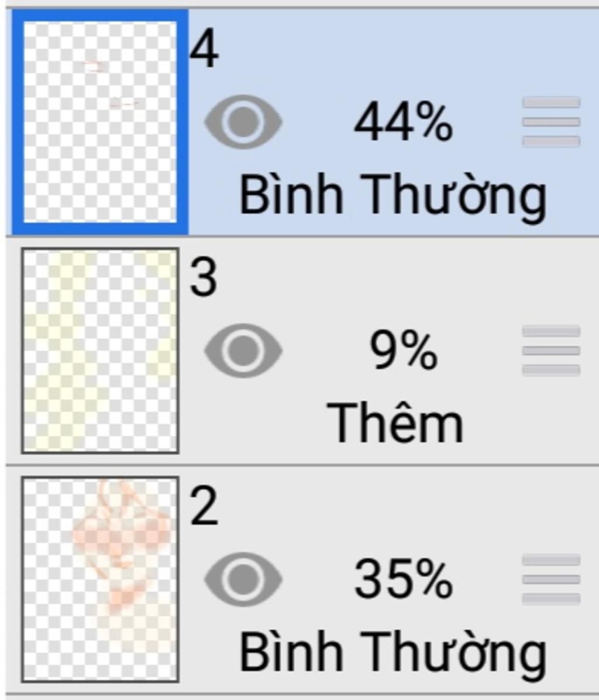Toggle visibility of layer 3

[243, 350]
